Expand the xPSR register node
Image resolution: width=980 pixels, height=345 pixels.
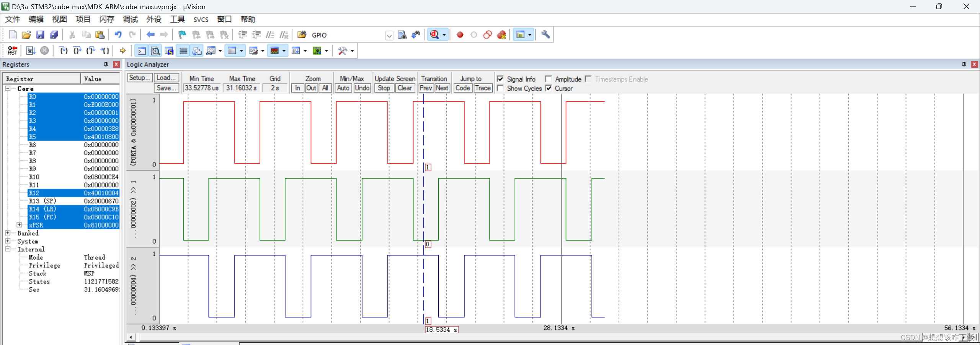point(19,225)
